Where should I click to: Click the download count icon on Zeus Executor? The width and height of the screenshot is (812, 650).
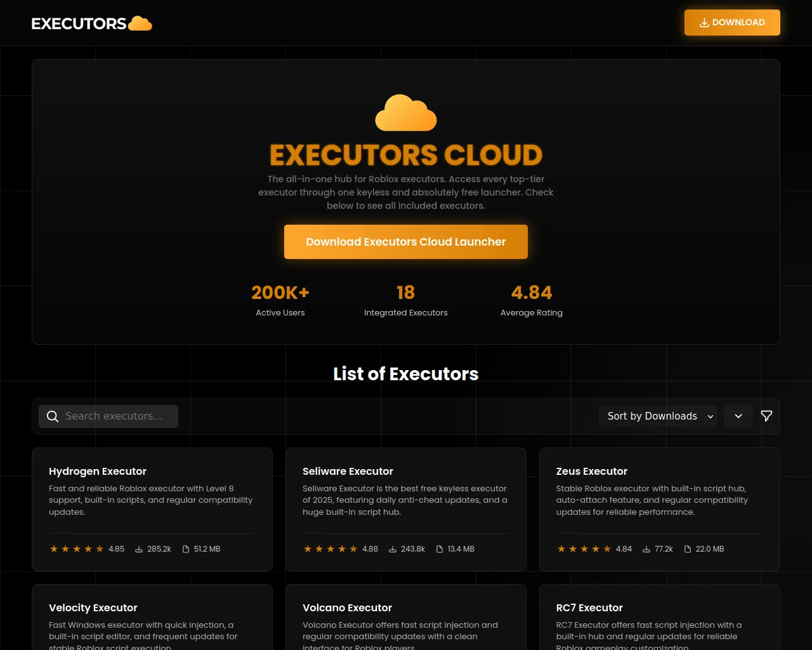(646, 549)
